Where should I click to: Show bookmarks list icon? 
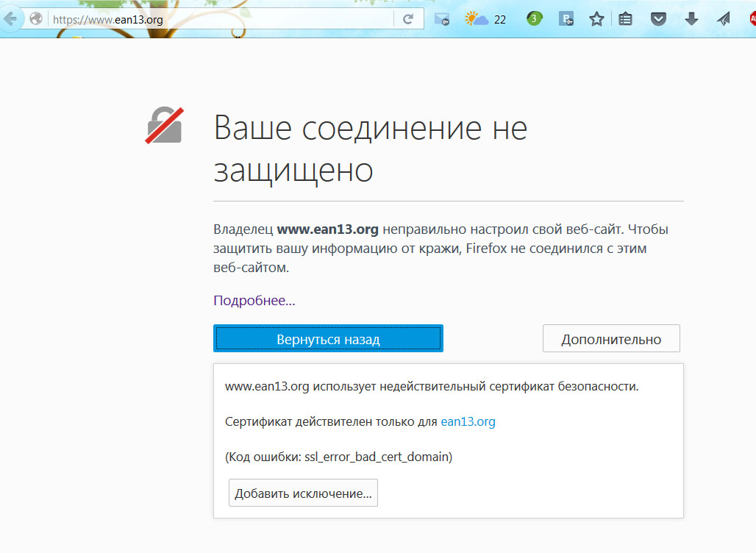pos(625,19)
